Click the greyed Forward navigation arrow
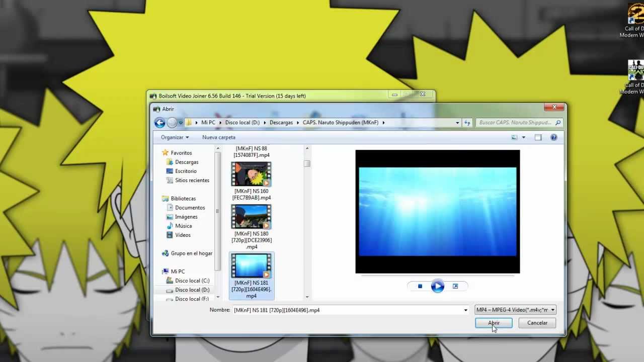The image size is (644, 362). point(172,122)
